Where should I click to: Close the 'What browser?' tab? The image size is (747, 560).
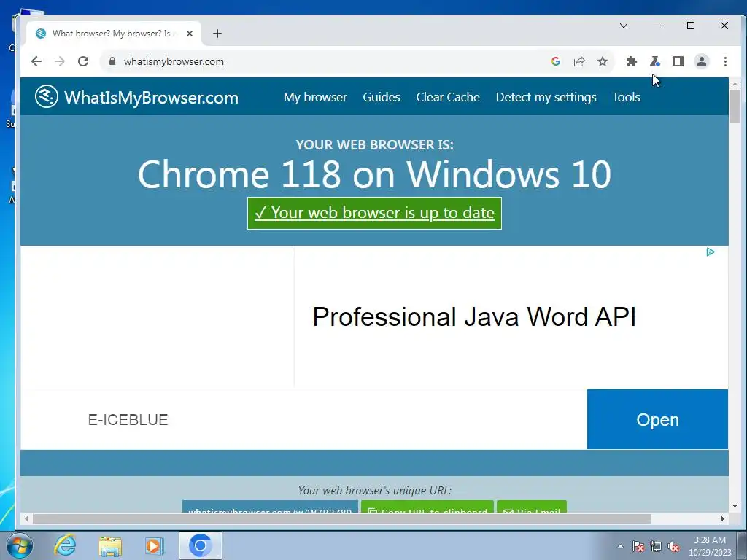[190, 34]
